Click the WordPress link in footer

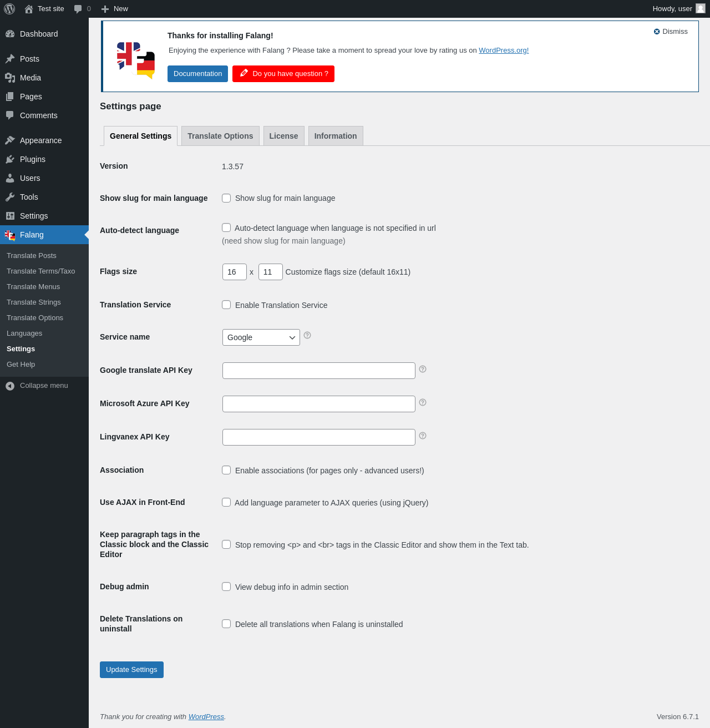[x=206, y=717]
